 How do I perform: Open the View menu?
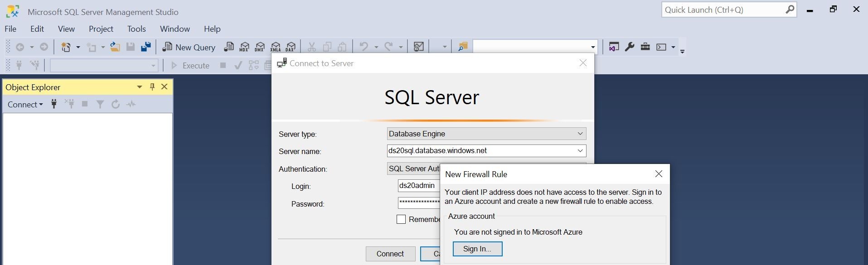click(x=66, y=29)
